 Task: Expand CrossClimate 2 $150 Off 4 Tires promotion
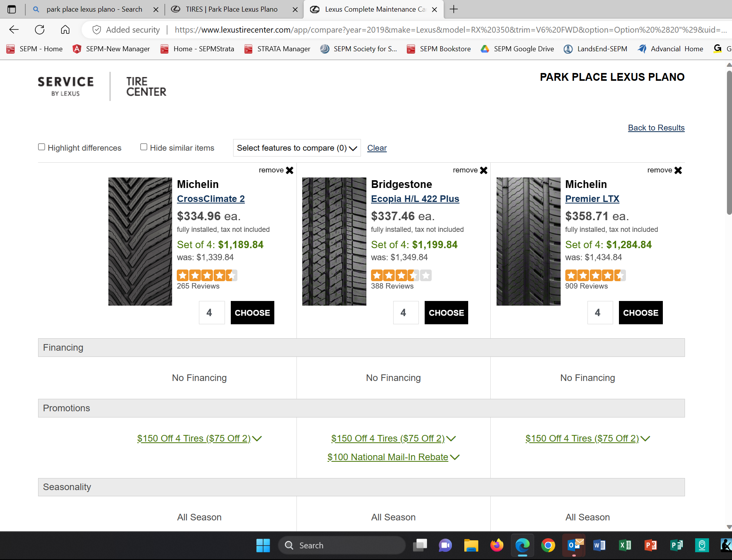coord(199,438)
